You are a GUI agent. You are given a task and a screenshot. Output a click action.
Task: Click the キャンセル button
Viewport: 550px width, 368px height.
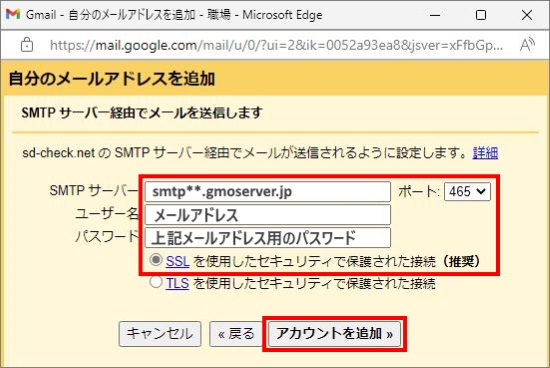[x=160, y=334]
